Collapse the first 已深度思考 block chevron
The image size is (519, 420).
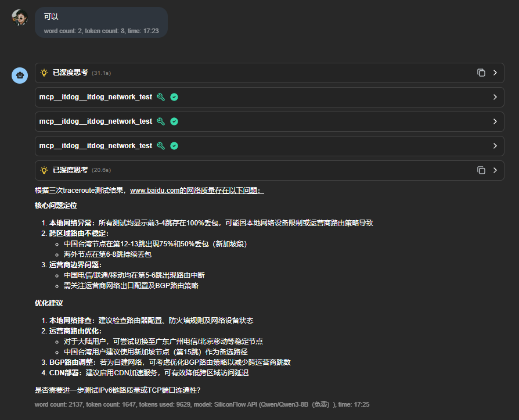click(x=495, y=73)
